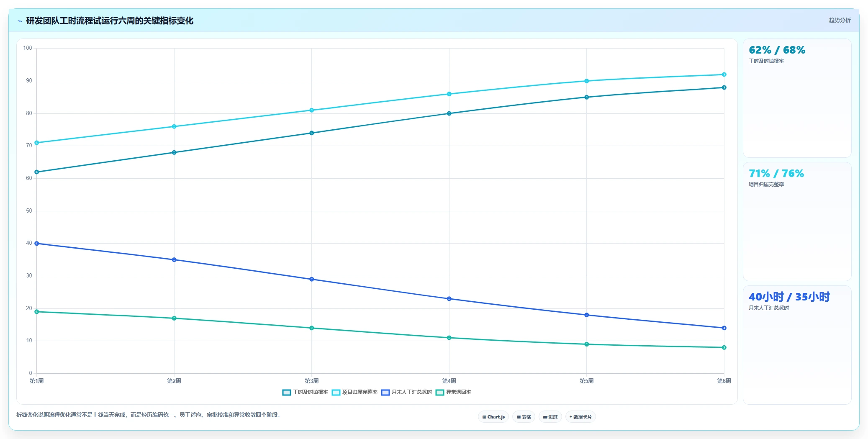The width and height of the screenshot is (868, 439).
Task: Click 异常退回率 point at 第4周 (11)
Action: click(449, 338)
